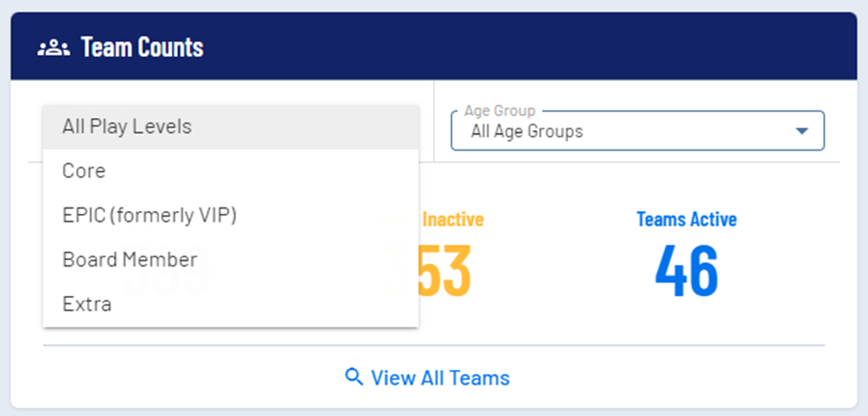The height and width of the screenshot is (416, 868).
Task: Click the All Age Groups selected value
Action: [527, 132]
